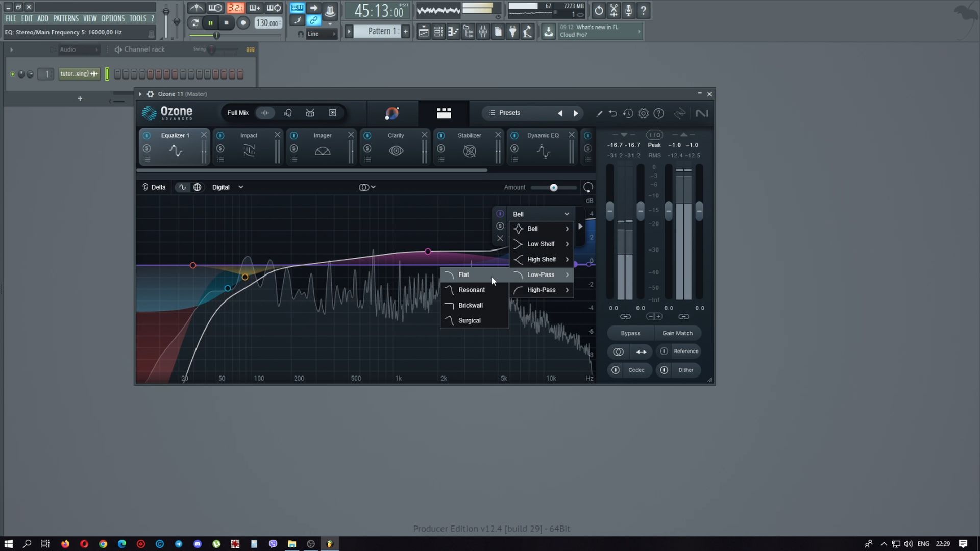Open Ozone module chain view icon
980x551 pixels.
(x=444, y=113)
